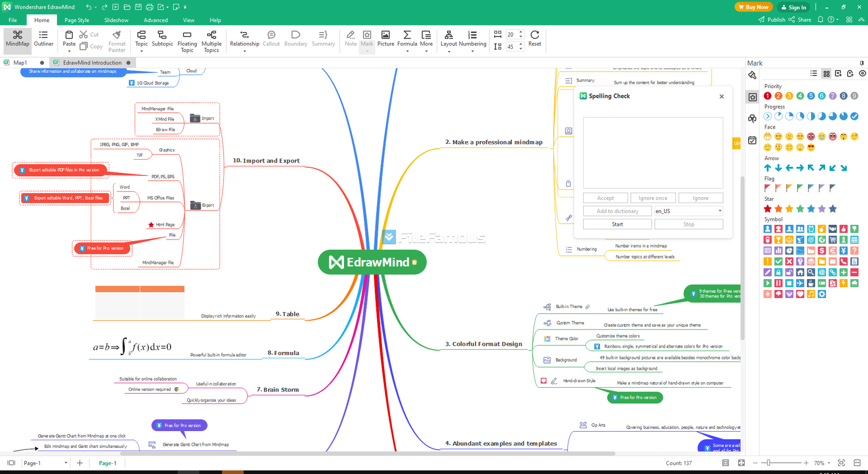Expand the More dropdown in ribbon
The width and height of the screenshot is (868, 474).
tap(426, 51)
